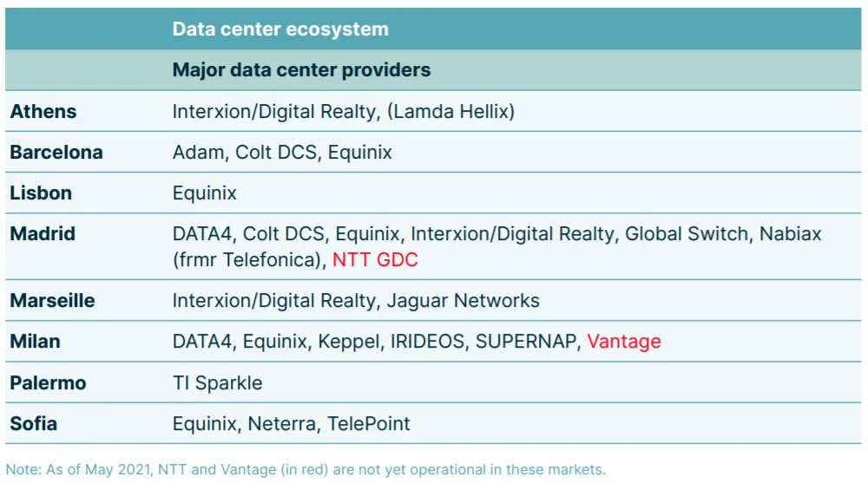868x483 pixels.
Task: Click the Athens row label
Action: click(x=43, y=111)
